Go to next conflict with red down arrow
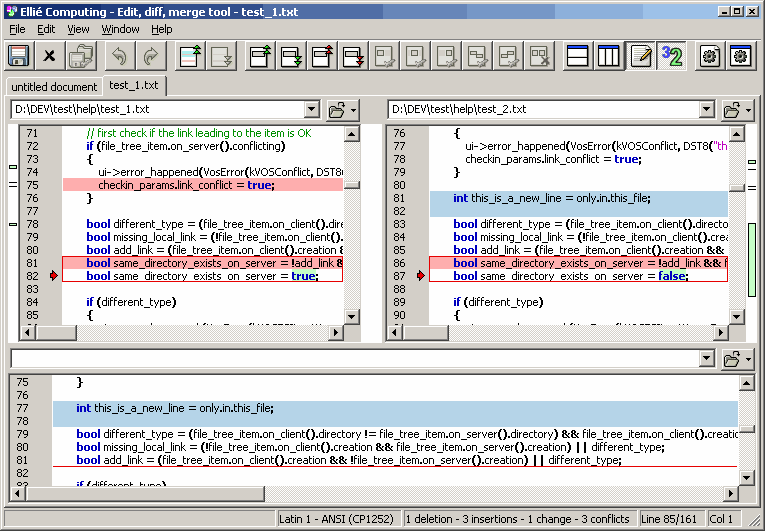 click(354, 56)
